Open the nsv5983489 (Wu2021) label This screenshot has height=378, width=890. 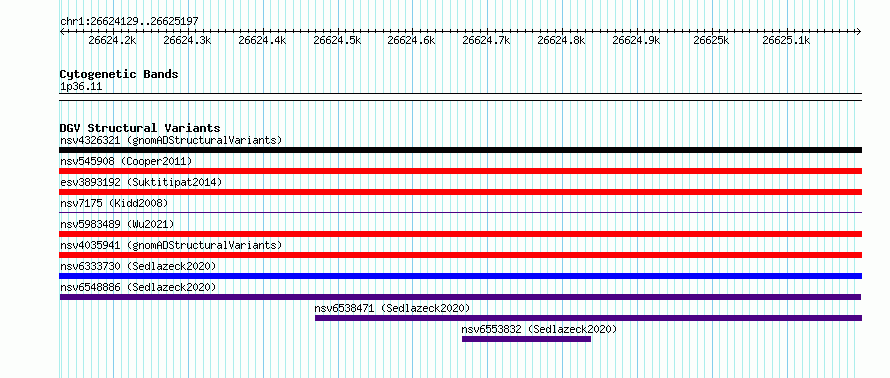[x=117, y=224]
